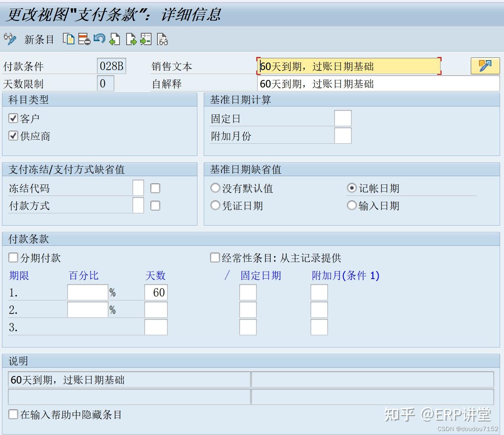Click the 天数限制 field showing 0
This screenshot has width=504, height=435.
point(106,83)
